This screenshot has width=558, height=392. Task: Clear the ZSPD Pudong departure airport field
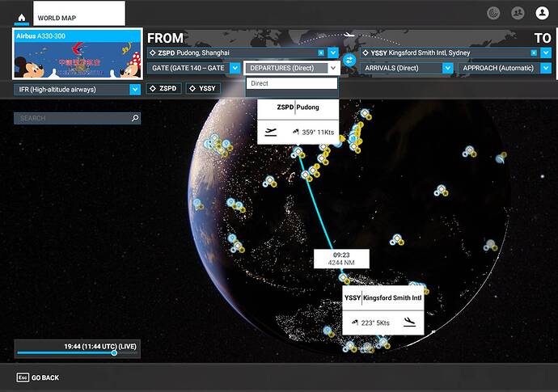point(320,53)
